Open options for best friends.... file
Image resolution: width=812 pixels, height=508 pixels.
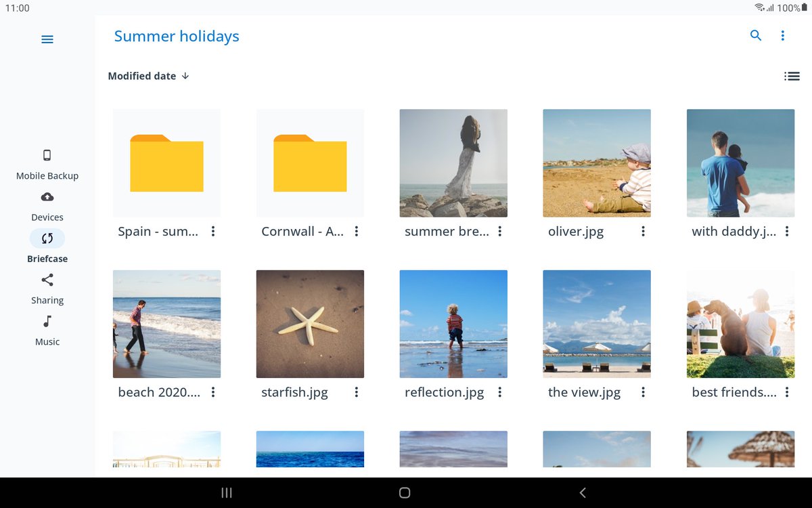click(787, 392)
